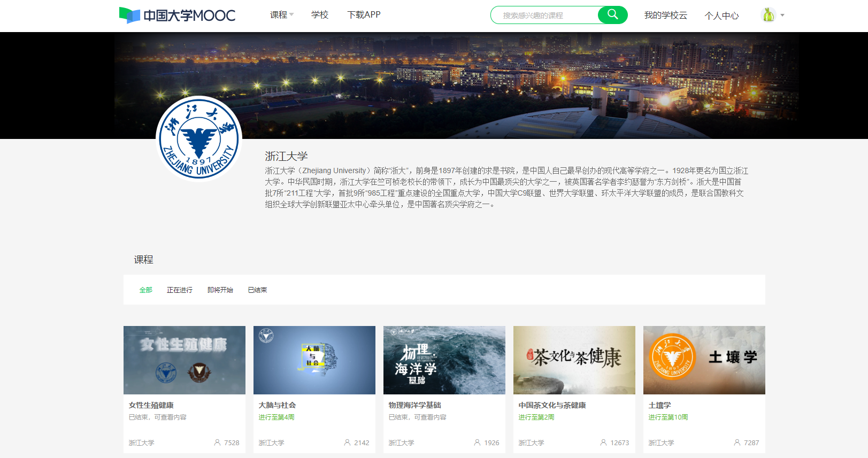Click enrollee icon beside 2142

pos(347,443)
